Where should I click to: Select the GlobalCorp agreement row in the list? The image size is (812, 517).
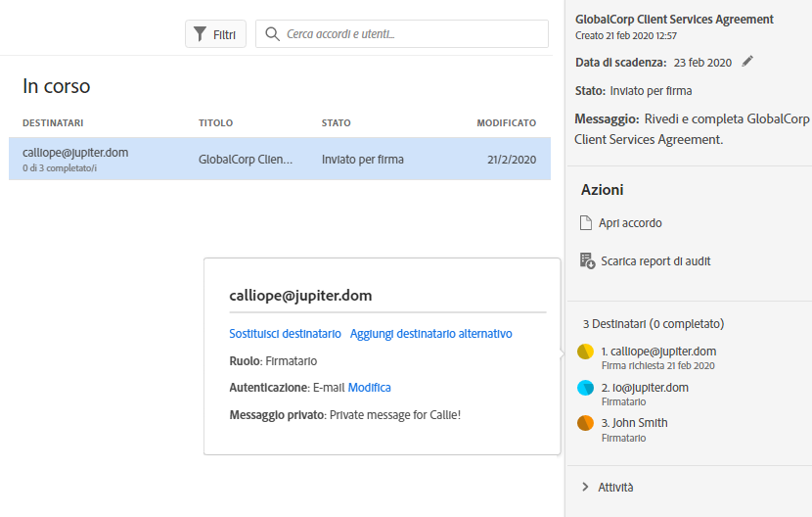tap(279, 160)
